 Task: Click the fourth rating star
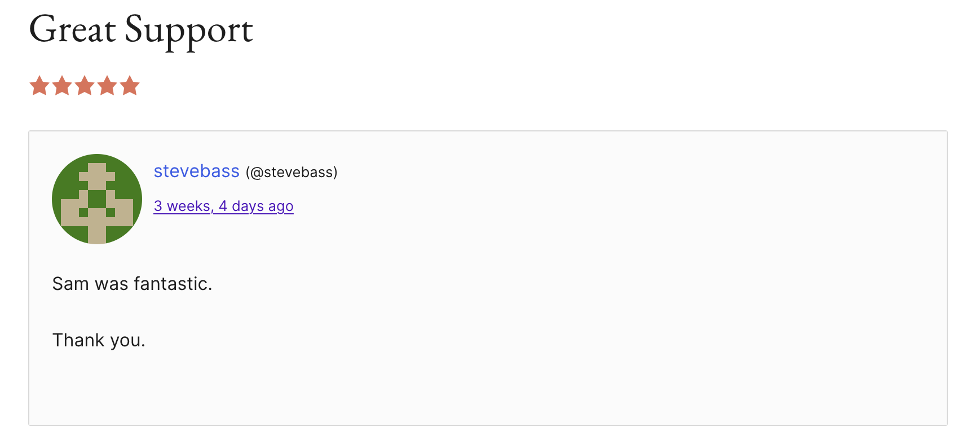[107, 86]
